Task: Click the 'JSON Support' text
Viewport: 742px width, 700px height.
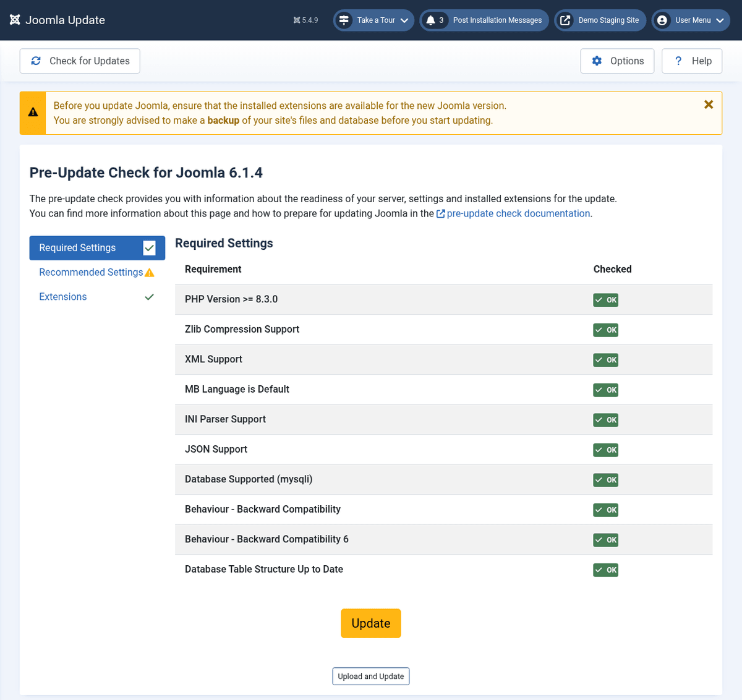Action: pos(216,449)
